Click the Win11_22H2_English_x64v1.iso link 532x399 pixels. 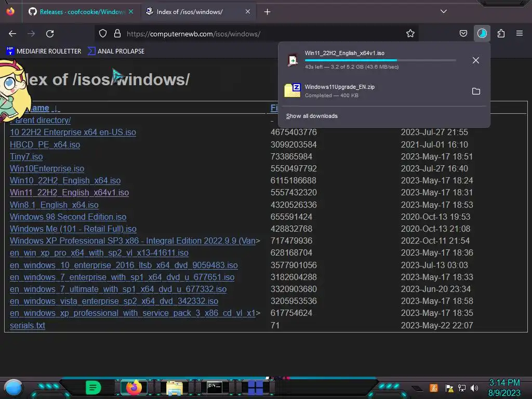69,192
